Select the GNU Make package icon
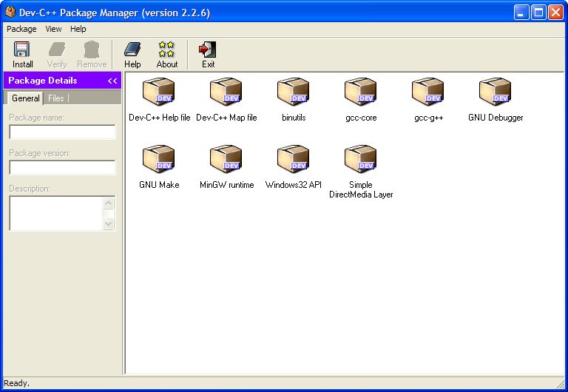 click(x=159, y=159)
